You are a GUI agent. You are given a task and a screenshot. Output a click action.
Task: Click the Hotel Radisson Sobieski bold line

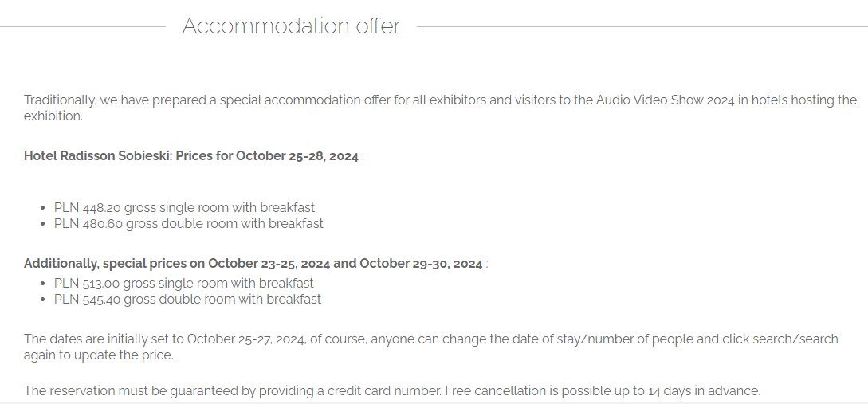pyautogui.click(x=191, y=156)
